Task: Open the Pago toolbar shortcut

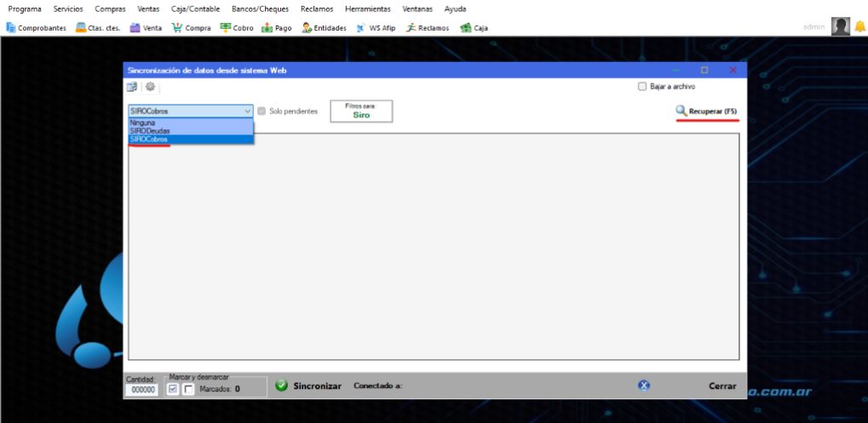Action: pyautogui.click(x=277, y=27)
